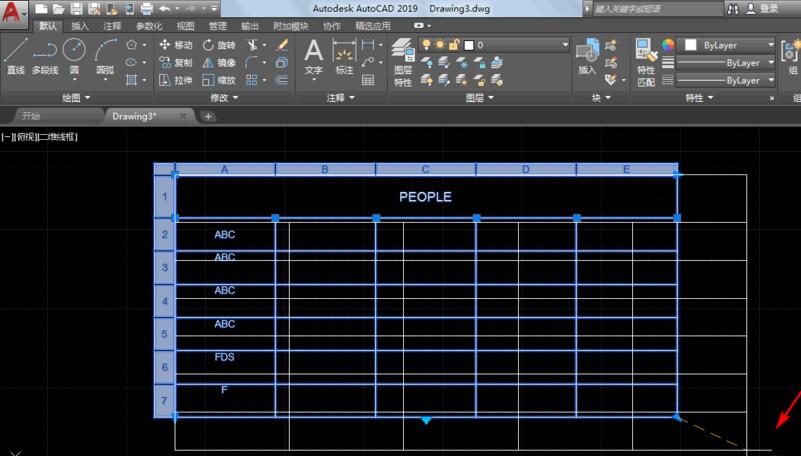The height and width of the screenshot is (456, 801).
Task: Click the Open folder icon in quick access toolbar
Action: pos(59,9)
